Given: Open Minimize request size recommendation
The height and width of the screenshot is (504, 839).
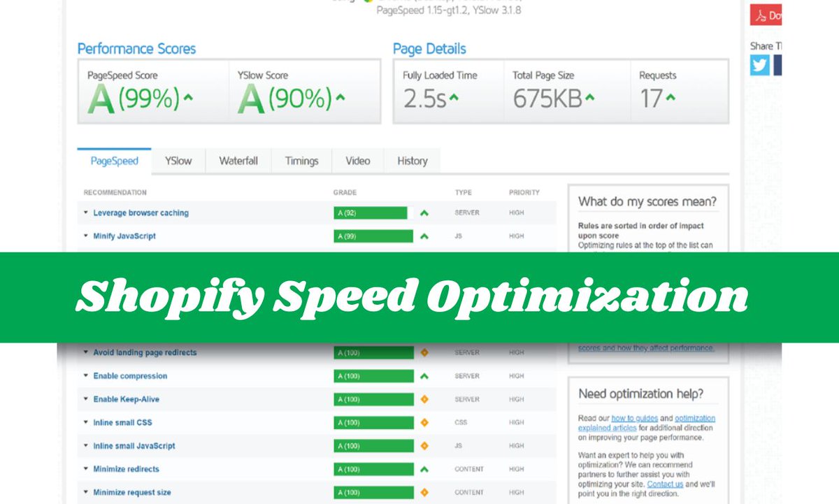Looking at the screenshot, I should (132, 493).
